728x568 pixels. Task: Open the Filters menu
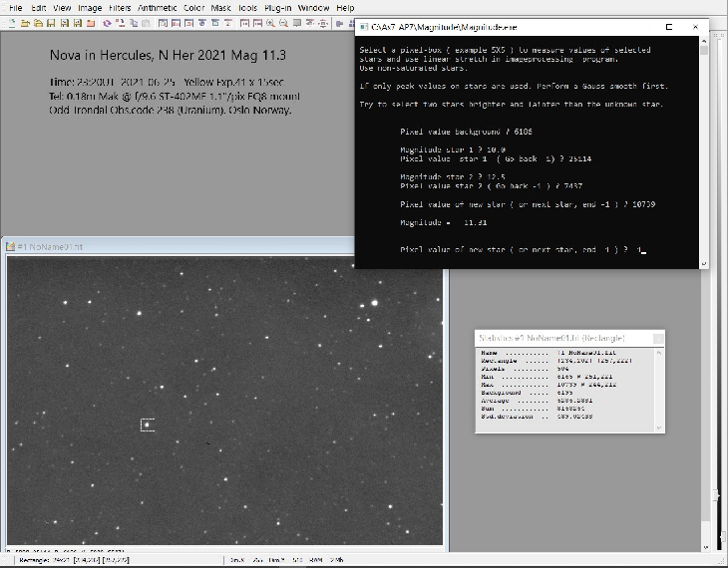click(120, 8)
